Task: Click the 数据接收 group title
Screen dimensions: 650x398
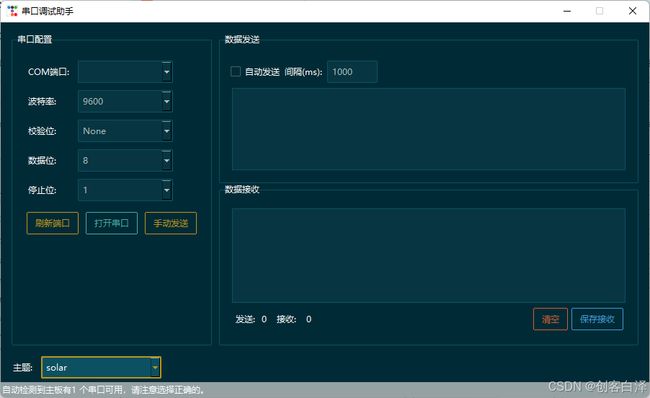Action: [242, 189]
